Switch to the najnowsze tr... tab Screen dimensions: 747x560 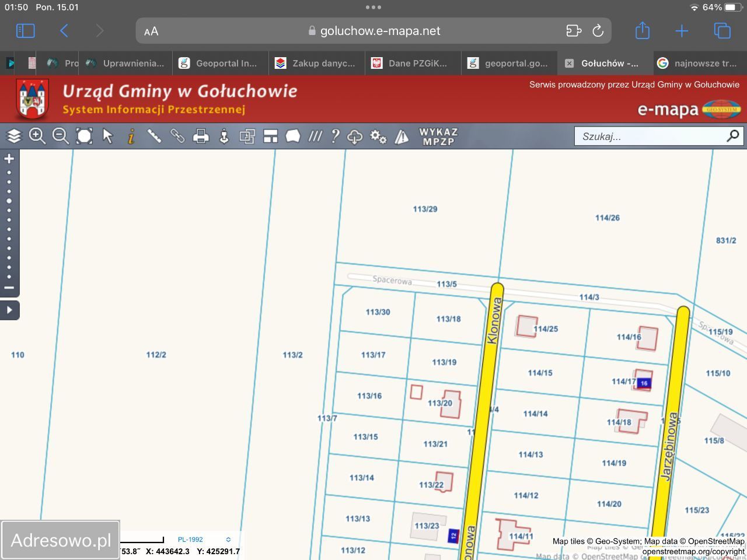(700, 63)
